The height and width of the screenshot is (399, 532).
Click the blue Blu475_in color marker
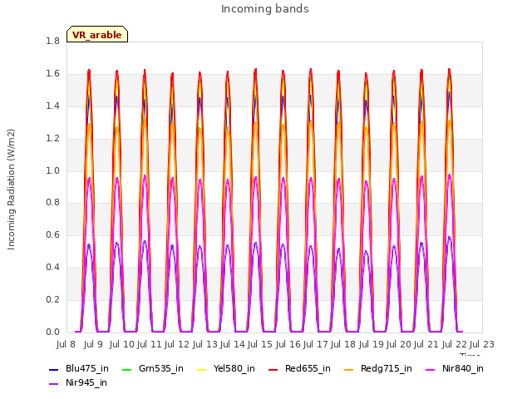click(53, 369)
